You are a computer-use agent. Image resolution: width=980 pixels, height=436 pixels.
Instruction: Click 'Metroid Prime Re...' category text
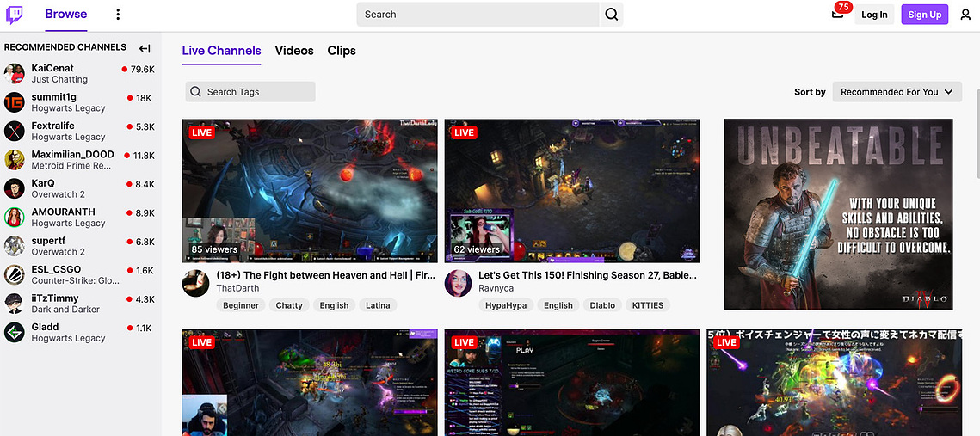coord(71,165)
